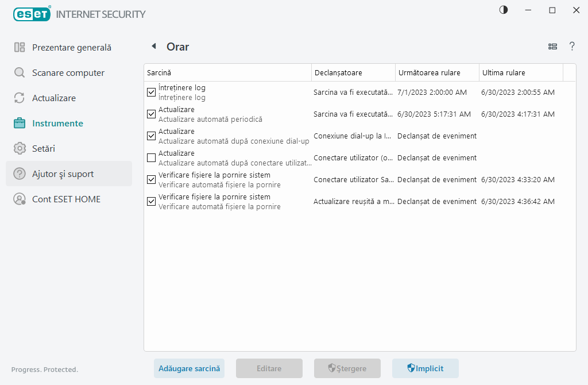The image size is (588, 385).
Task: Sort by Următoarea rulare column header
Action: click(436, 73)
